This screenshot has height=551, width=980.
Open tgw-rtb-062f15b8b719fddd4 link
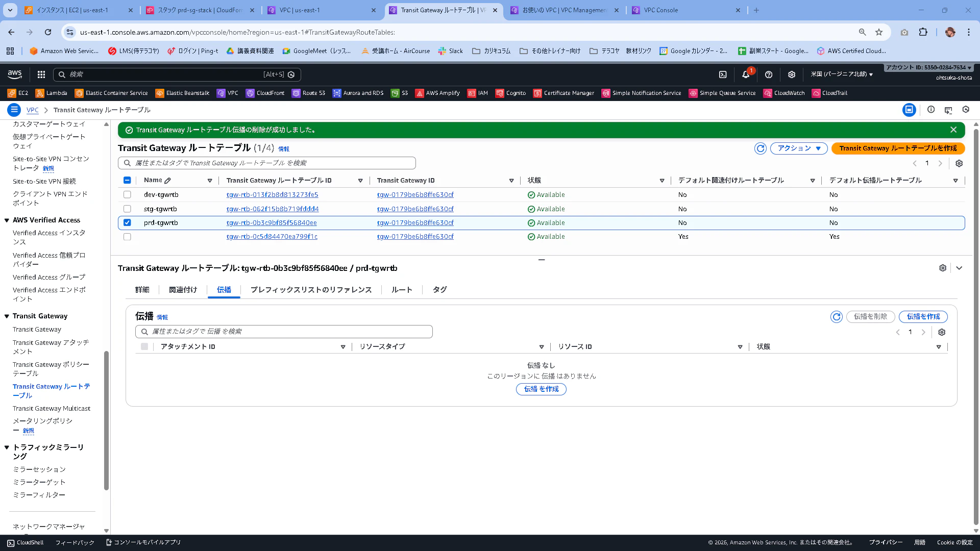(273, 209)
